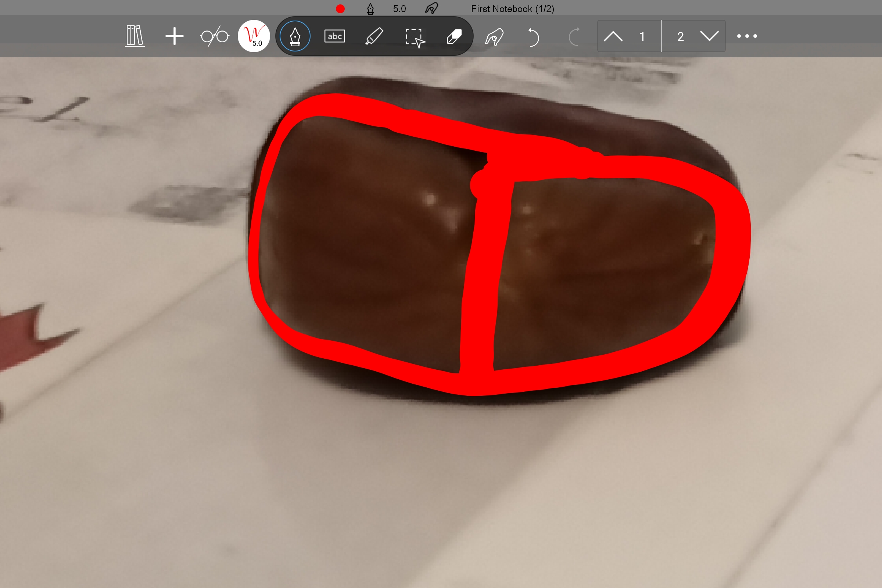
Task: Open the First Notebook title menu
Action: 512,8
